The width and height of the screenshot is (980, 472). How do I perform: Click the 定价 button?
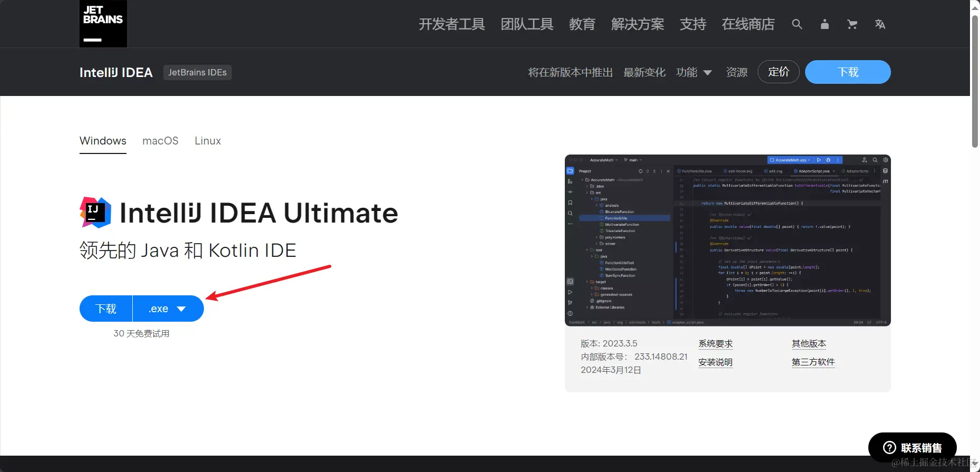(x=779, y=72)
